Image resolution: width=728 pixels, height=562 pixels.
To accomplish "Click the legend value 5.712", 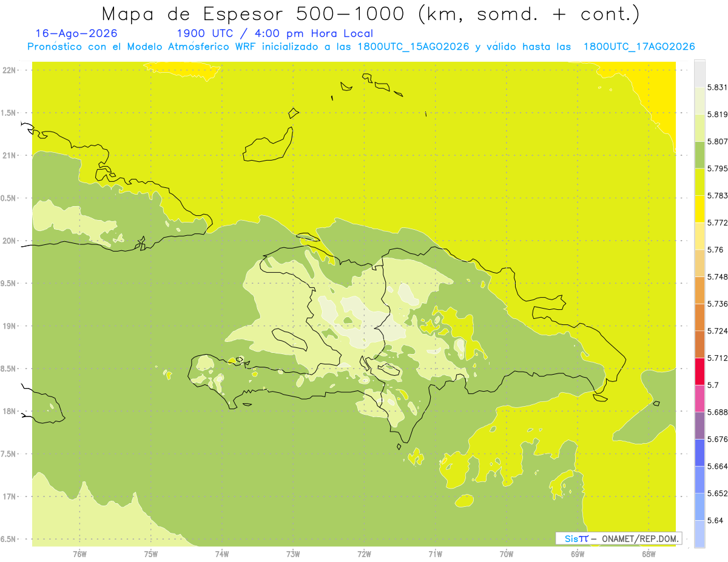I will [x=717, y=358].
